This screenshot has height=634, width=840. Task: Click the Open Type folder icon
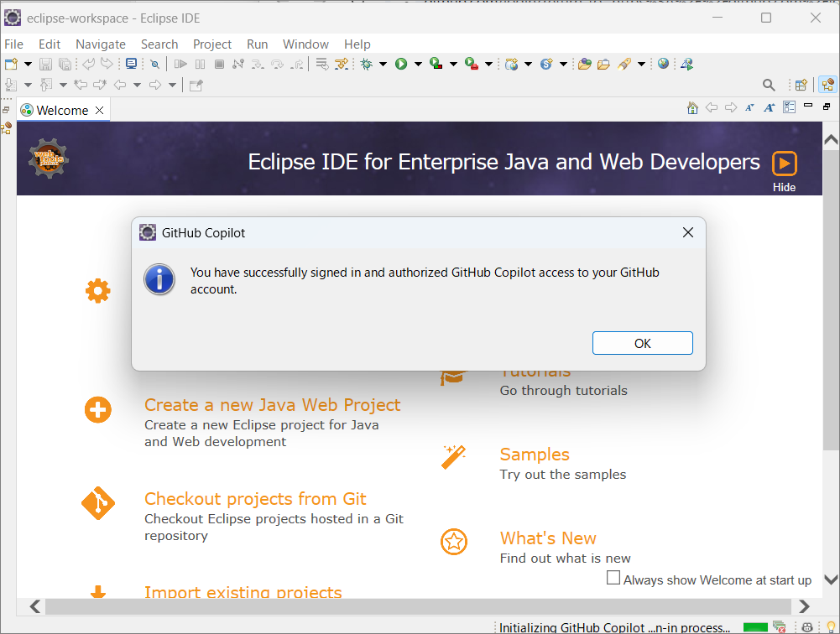(x=584, y=65)
